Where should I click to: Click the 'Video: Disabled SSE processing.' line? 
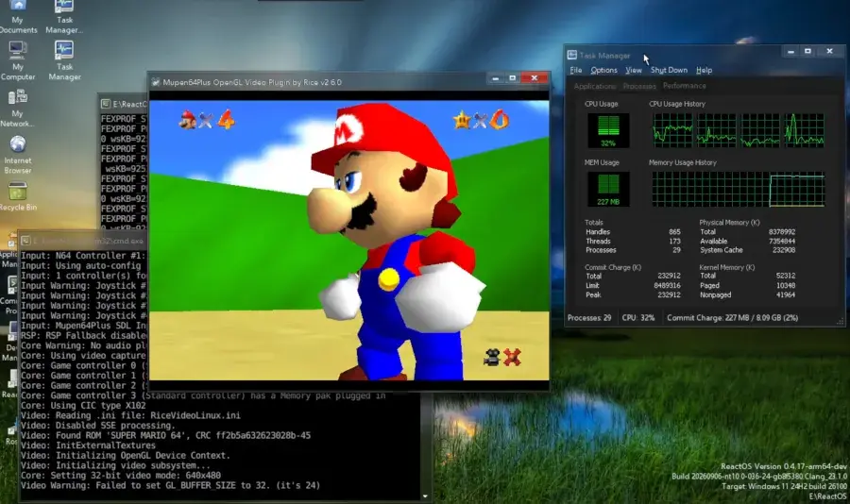click(x=98, y=426)
